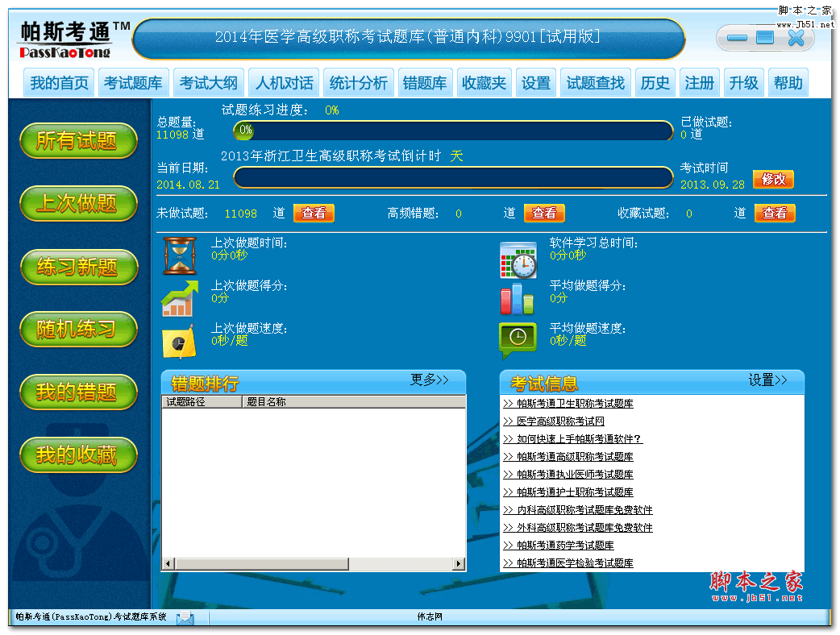Open the 考试大纲 tab
840x635 pixels.
[x=209, y=83]
